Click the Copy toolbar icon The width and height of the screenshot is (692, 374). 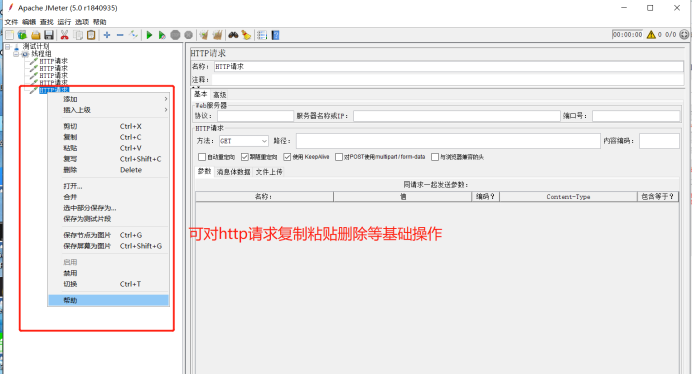[x=78, y=35]
